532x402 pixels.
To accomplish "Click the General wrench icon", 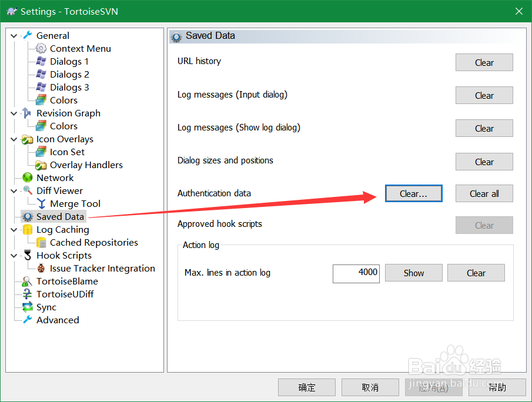I will [x=28, y=35].
